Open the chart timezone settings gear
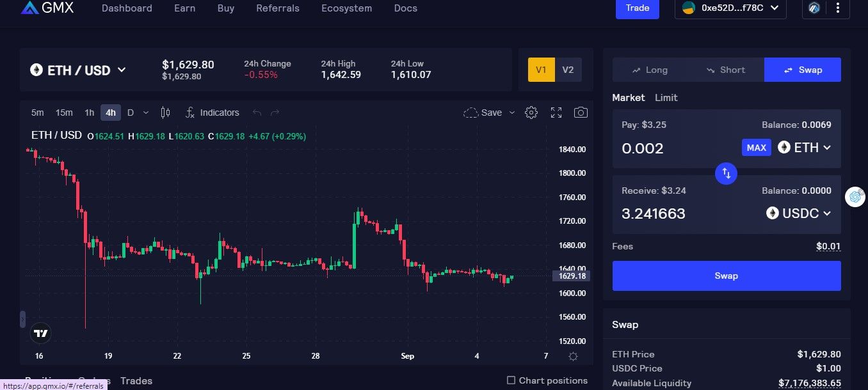Viewport: 868px width, 390px height. tap(573, 356)
